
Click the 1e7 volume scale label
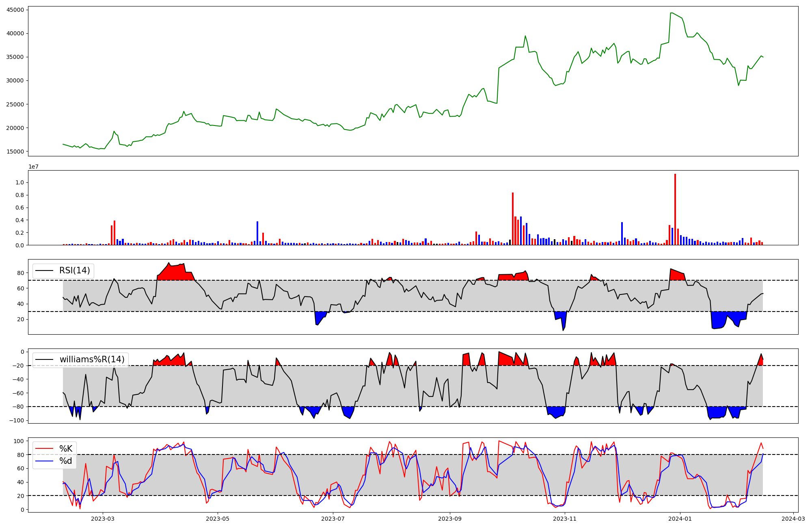click(33, 167)
